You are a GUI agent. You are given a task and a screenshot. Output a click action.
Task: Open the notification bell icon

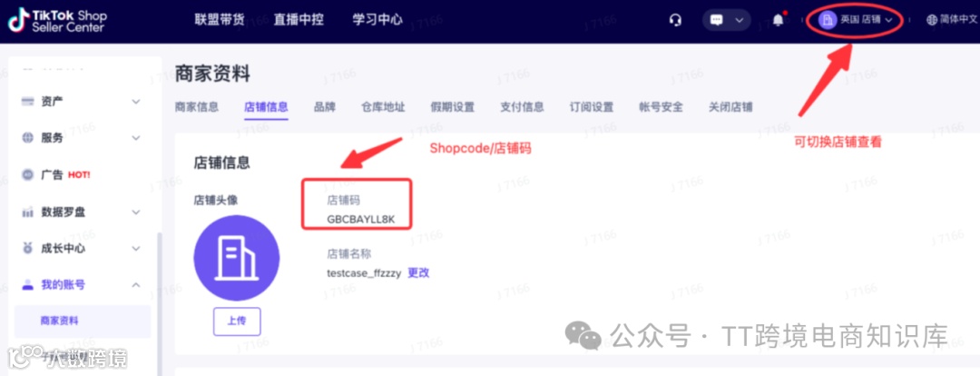779,20
